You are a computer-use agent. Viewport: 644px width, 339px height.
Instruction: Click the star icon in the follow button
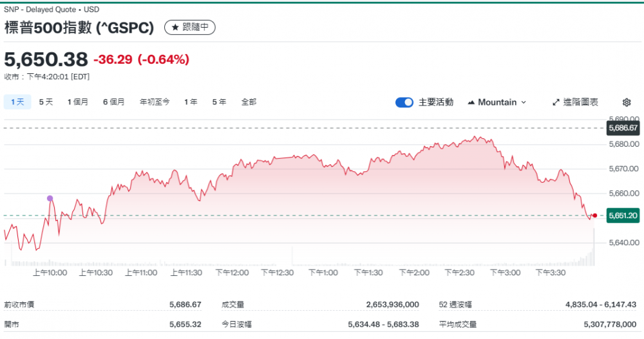coord(175,27)
